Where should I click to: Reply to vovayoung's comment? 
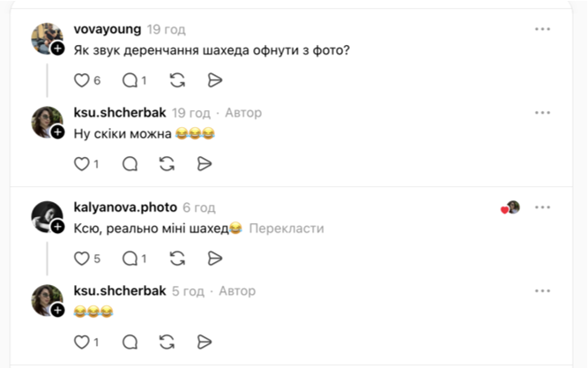(x=130, y=80)
